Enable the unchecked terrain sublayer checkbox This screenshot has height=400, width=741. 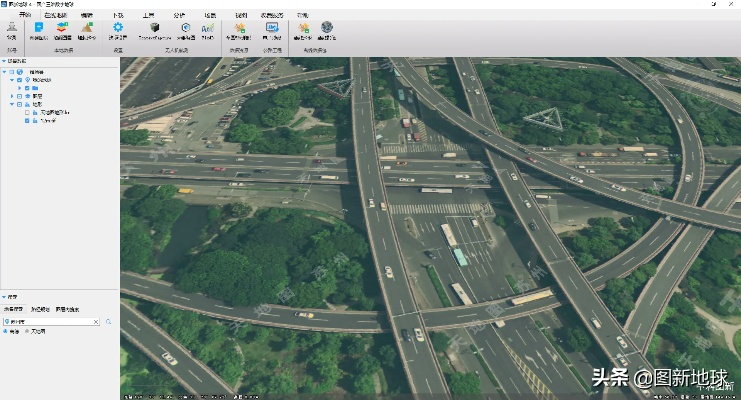tap(28, 112)
